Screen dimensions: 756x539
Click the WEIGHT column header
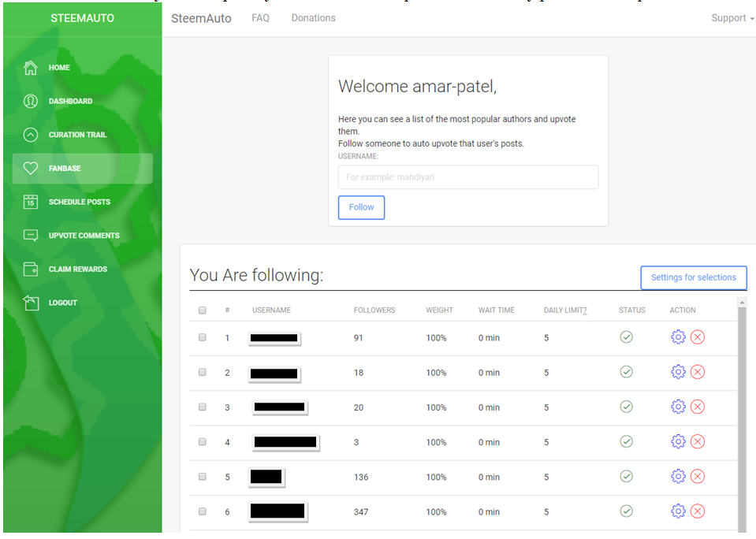point(439,310)
